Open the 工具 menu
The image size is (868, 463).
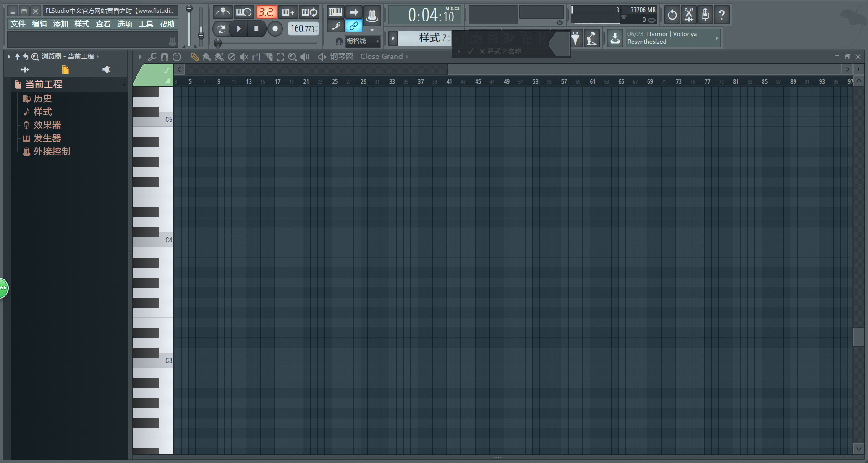click(x=146, y=24)
